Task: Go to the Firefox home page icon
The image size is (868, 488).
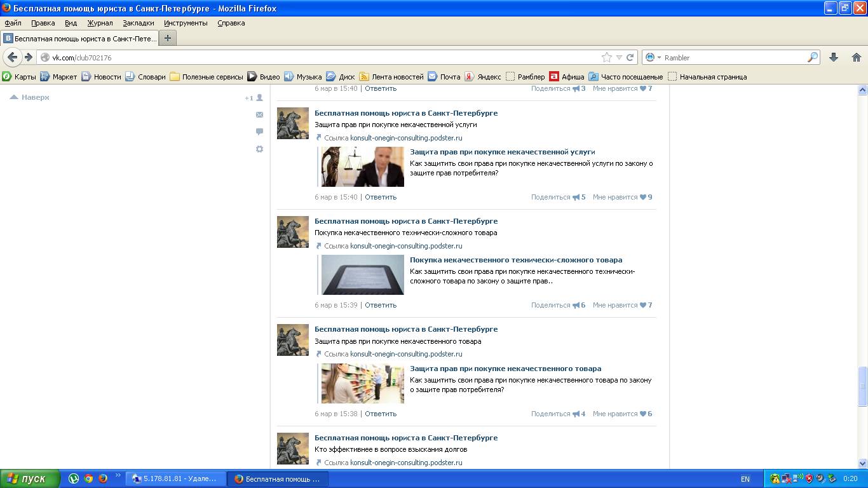Action: click(x=856, y=57)
